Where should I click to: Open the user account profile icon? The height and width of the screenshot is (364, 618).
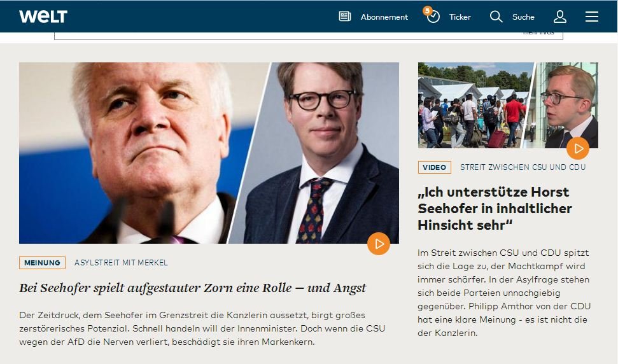pyautogui.click(x=560, y=17)
